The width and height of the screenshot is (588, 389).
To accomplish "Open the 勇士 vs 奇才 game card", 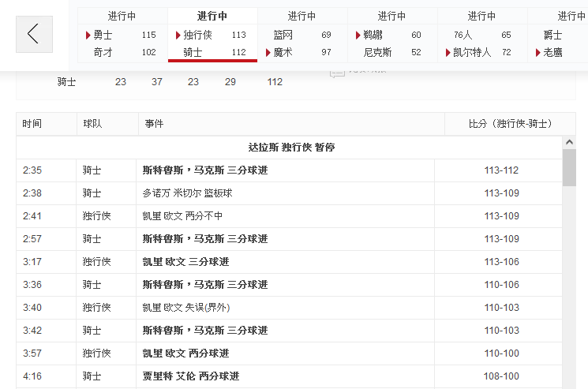I will 122,35.
